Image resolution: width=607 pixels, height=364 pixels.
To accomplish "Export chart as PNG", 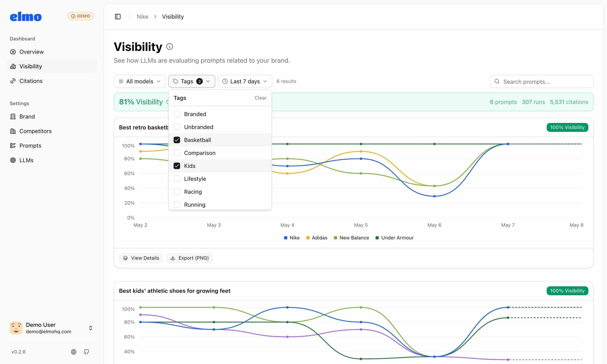I will click(189, 258).
